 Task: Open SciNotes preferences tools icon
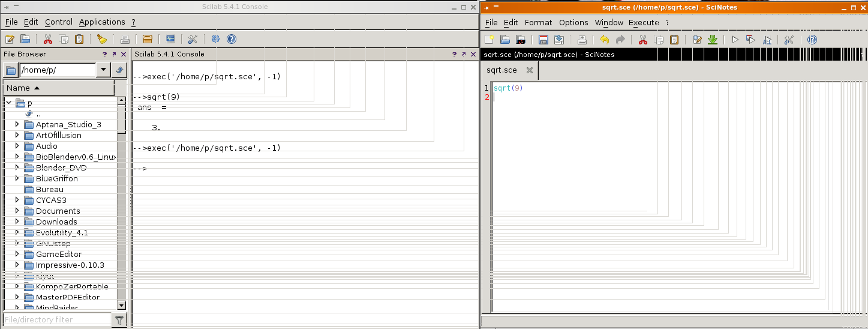[789, 40]
